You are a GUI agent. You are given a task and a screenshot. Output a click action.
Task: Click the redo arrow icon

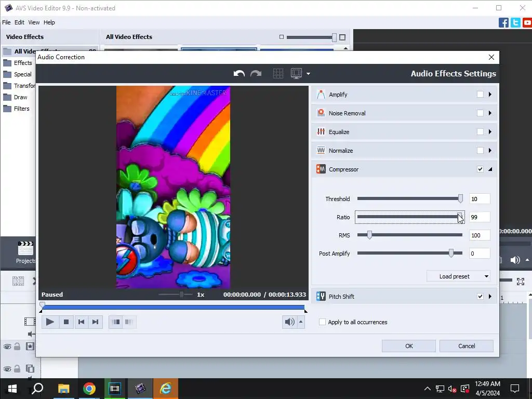coord(256,73)
